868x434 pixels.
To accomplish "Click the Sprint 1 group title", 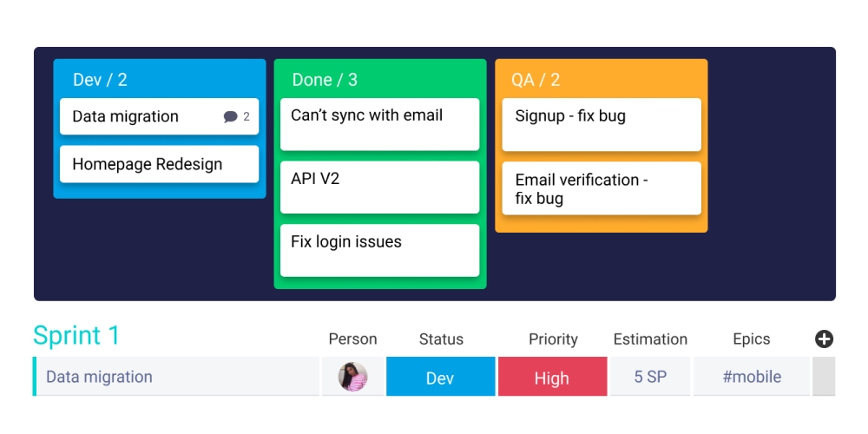I will click(76, 336).
